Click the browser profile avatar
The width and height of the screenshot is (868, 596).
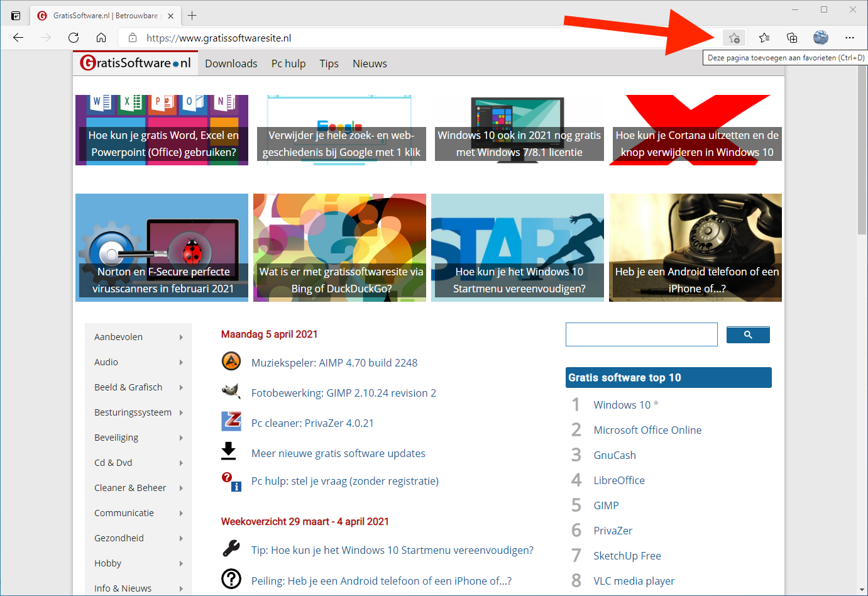pyautogui.click(x=820, y=38)
